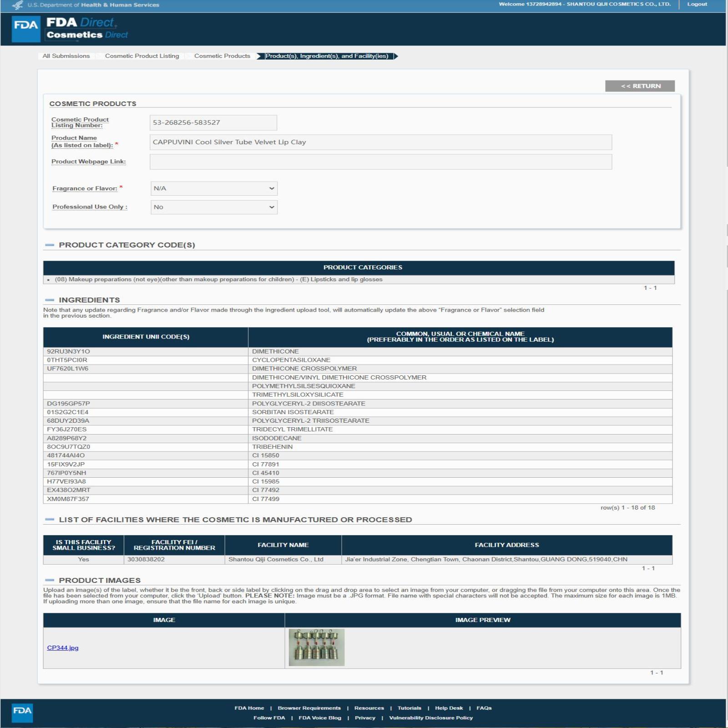
Task: Open Cosmetic Product Listing breadcrumb
Action: pyautogui.click(x=142, y=56)
